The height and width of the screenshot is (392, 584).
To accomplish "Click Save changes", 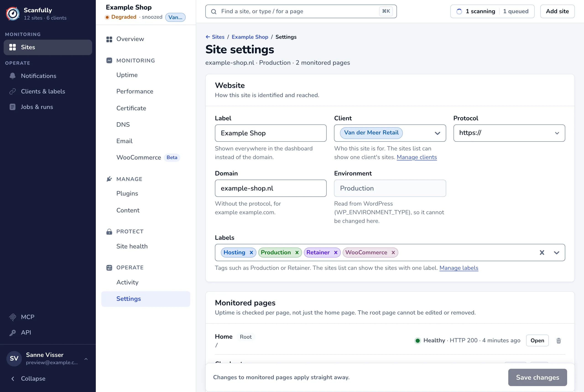I will click(537, 377).
